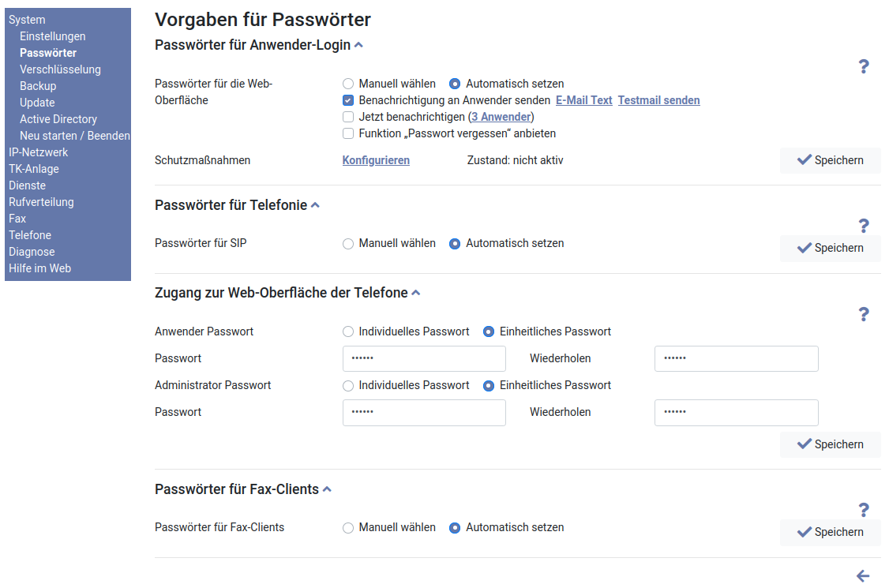Open help icon for Web-Oberfläche der Telefone
This screenshot has height=588, width=889.
coord(863,315)
